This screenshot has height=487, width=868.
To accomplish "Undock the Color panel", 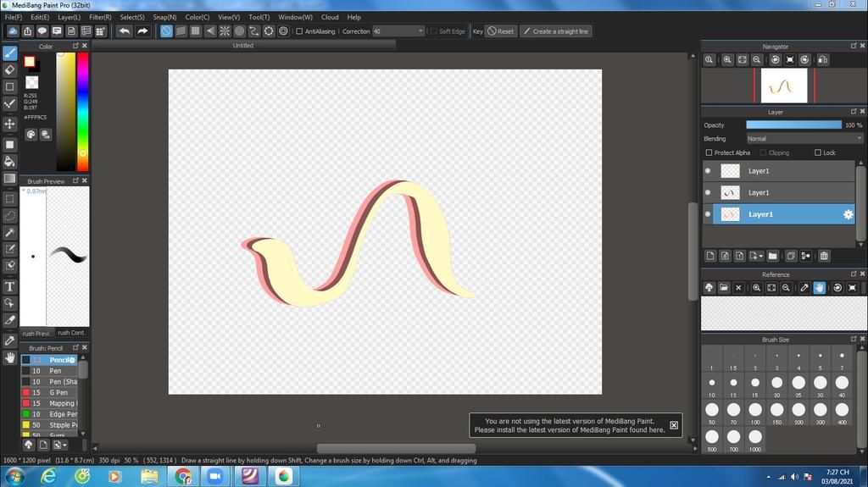I will pos(75,46).
